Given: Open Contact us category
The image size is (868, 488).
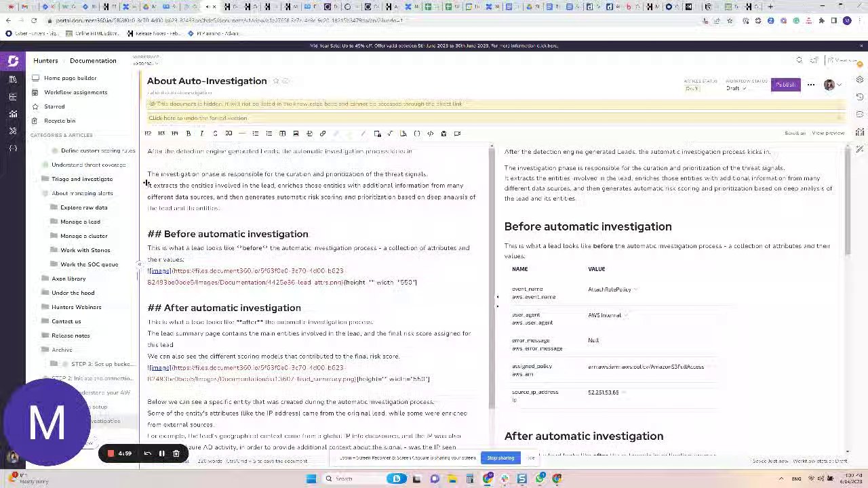Looking at the screenshot, I should [66, 321].
